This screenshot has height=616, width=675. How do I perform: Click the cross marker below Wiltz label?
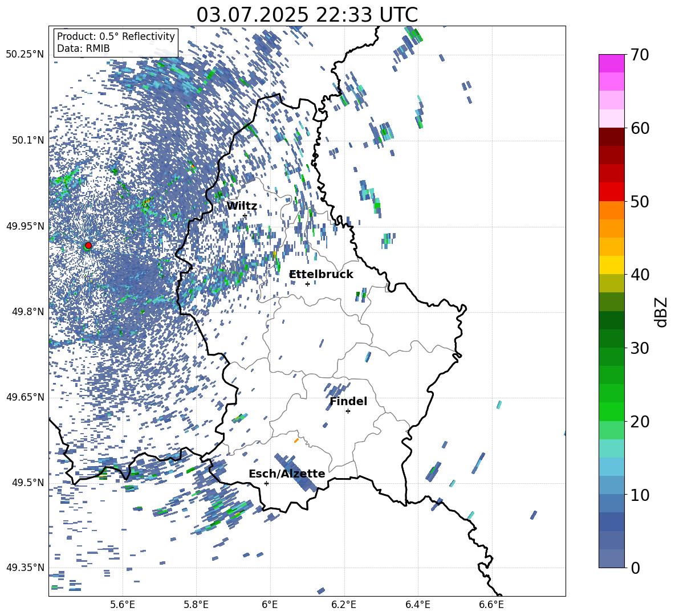[245, 216]
